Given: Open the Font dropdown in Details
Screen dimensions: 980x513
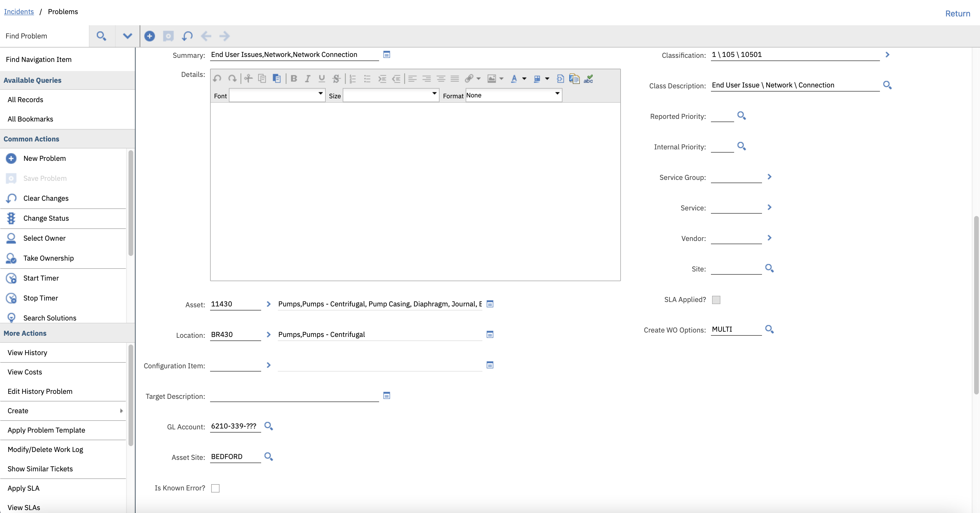Looking at the screenshot, I should 277,95.
